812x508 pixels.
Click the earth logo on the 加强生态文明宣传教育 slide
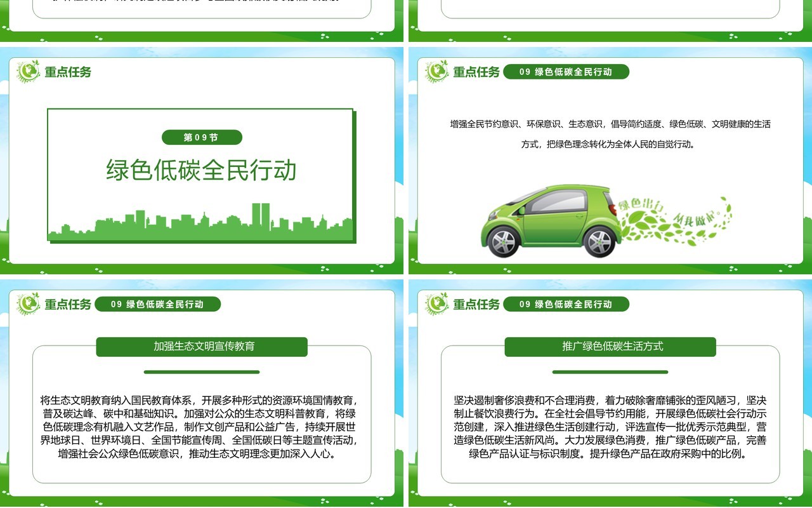(29, 304)
